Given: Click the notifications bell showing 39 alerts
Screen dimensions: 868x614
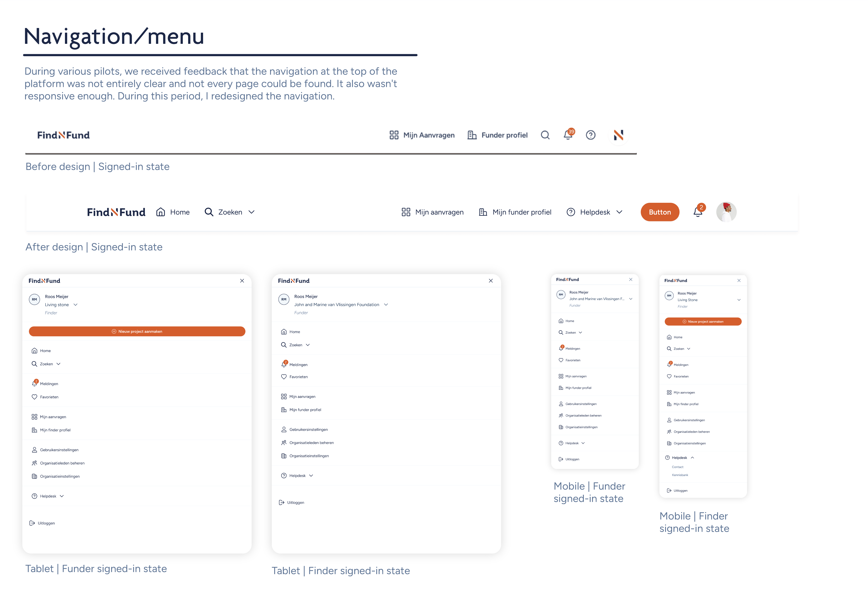Looking at the screenshot, I should [x=568, y=135].
